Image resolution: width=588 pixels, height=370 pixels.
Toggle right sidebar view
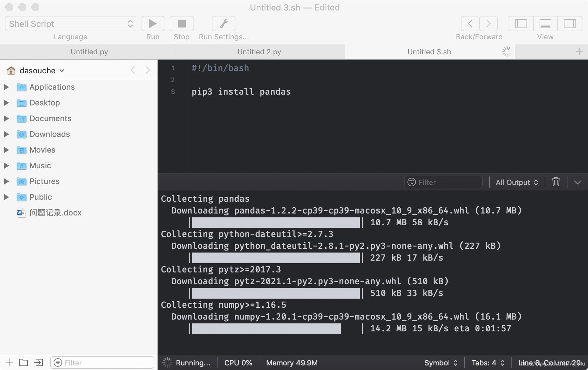[570, 24]
